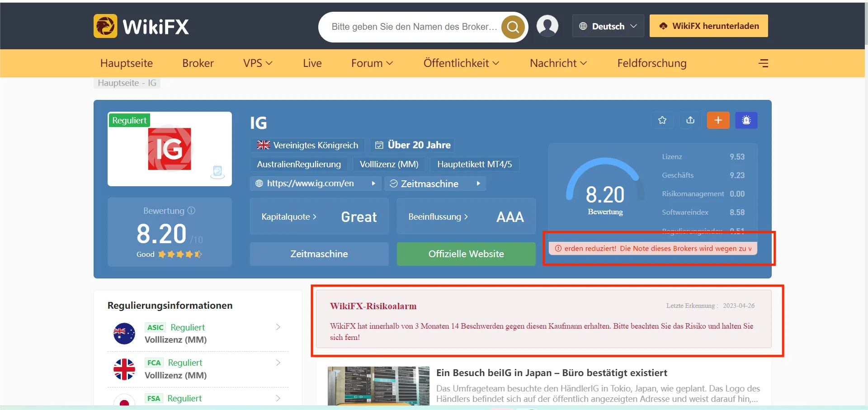Open the user profile avatar
Image resolution: width=868 pixels, height=410 pixels.
(547, 26)
